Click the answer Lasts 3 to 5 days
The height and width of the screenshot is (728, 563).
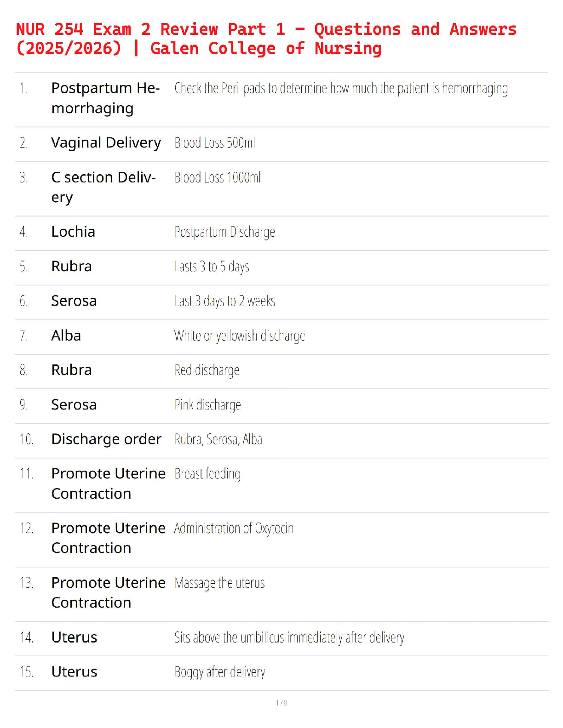pyautogui.click(x=212, y=267)
